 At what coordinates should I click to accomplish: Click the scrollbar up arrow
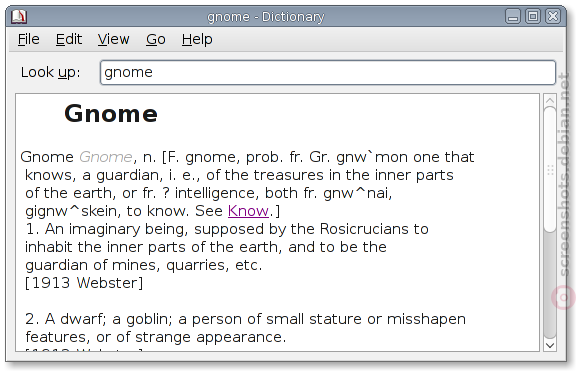coord(550,101)
